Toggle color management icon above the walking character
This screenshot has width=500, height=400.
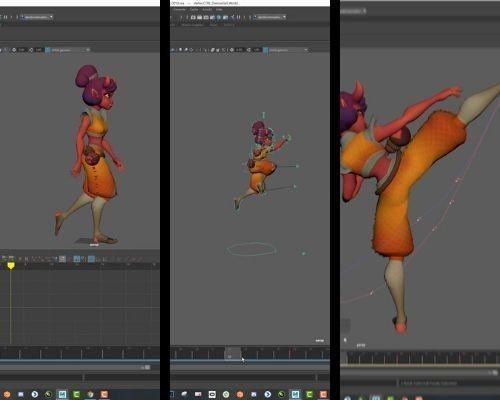48,50
